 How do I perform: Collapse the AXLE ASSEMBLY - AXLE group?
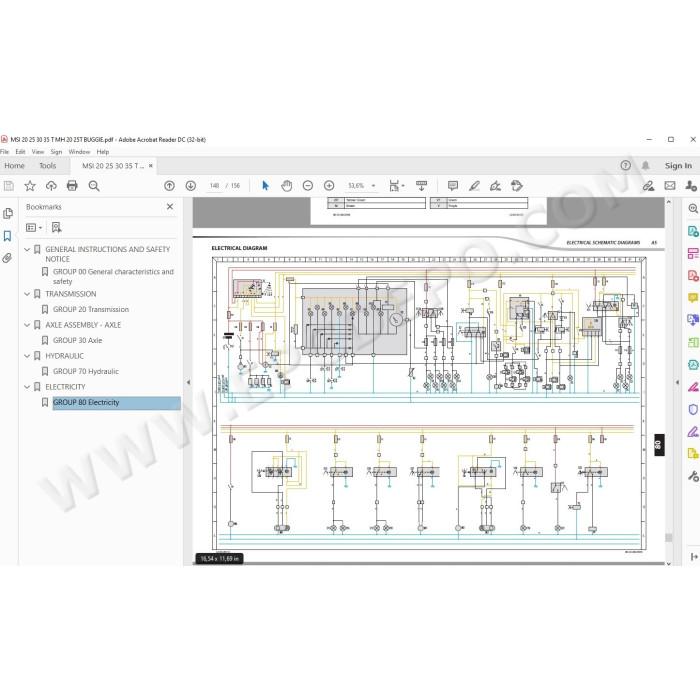(27, 325)
